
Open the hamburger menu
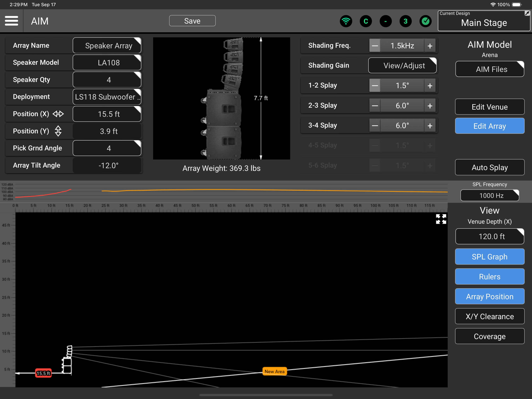(x=11, y=21)
